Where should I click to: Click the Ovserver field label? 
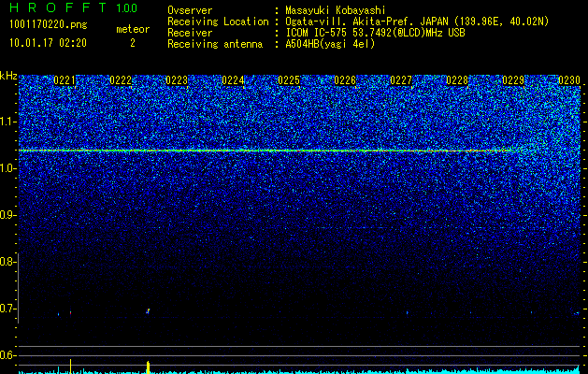point(190,10)
